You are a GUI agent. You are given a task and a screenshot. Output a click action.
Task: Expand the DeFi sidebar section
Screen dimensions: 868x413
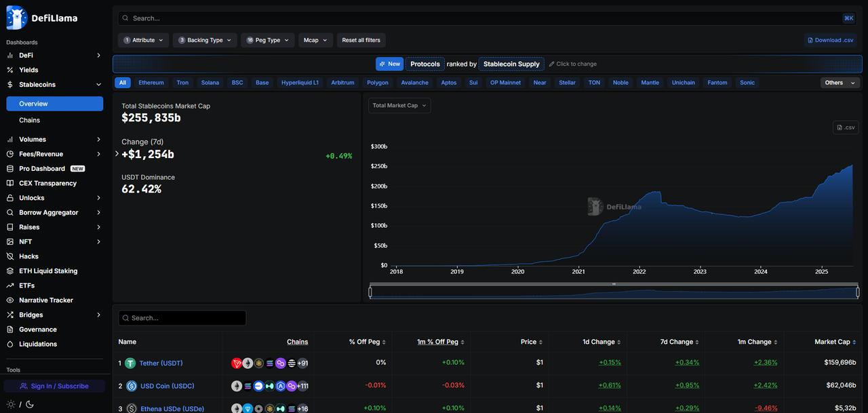(98, 56)
